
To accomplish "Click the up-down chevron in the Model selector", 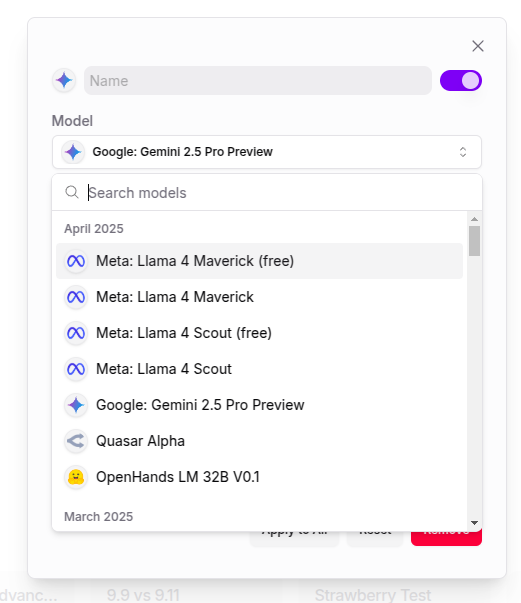I will pyautogui.click(x=463, y=152).
